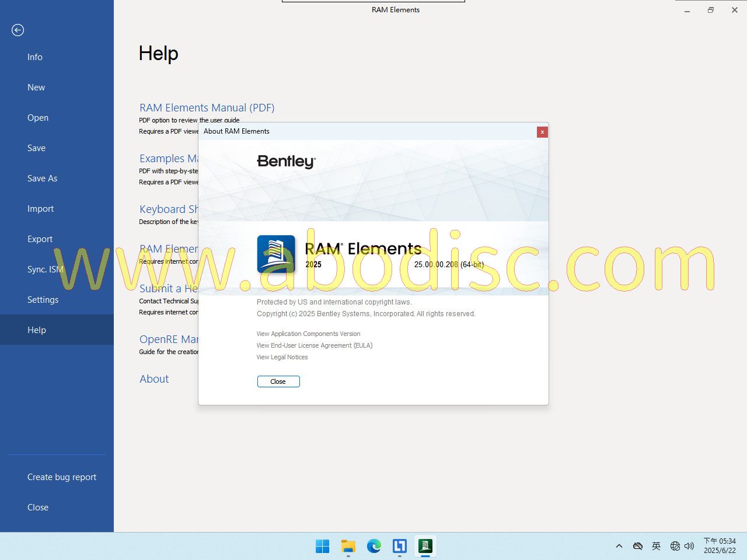Launch Microsoft Edge from the taskbar
Viewport: 747px width, 560px height.
[x=373, y=546]
